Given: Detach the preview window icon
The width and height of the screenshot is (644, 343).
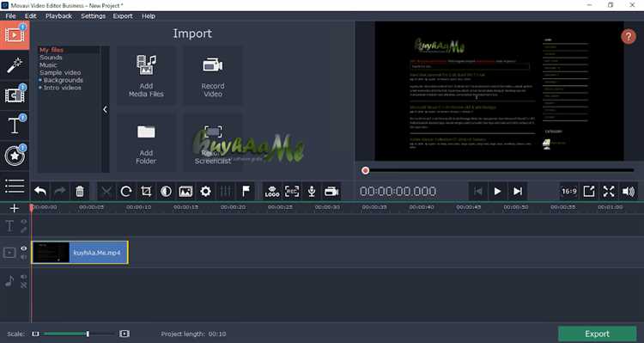Looking at the screenshot, I should pyautogui.click(x=589, y=191).
